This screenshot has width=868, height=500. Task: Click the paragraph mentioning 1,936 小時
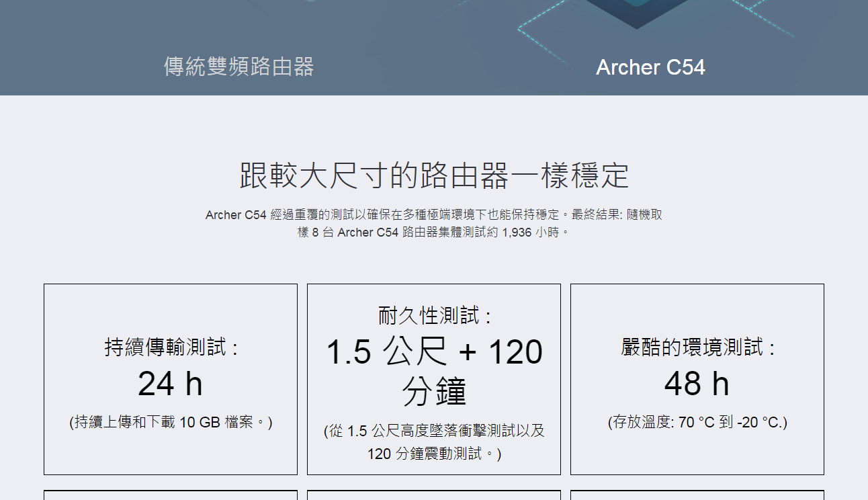434,224
